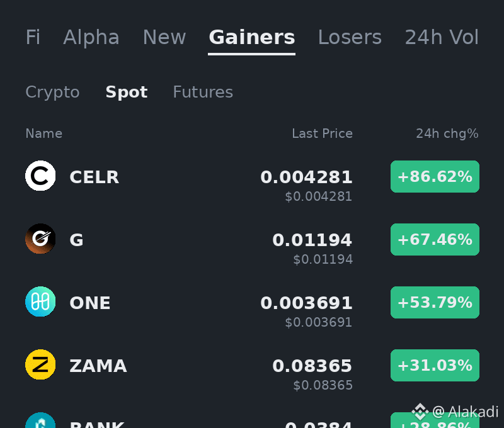Tap the Binance logo watermark icon

(420, 412)
